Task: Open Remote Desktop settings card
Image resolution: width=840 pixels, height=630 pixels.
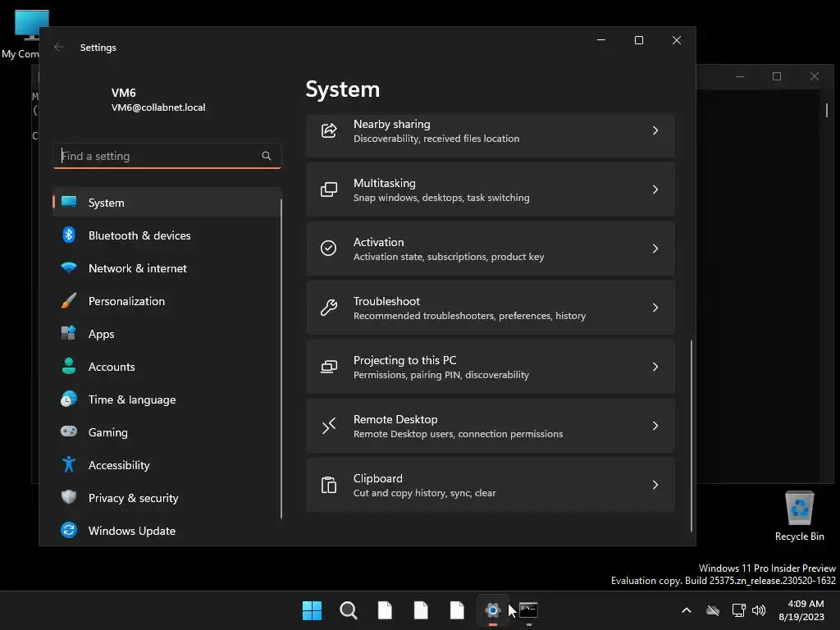Action: click(491, 426)
